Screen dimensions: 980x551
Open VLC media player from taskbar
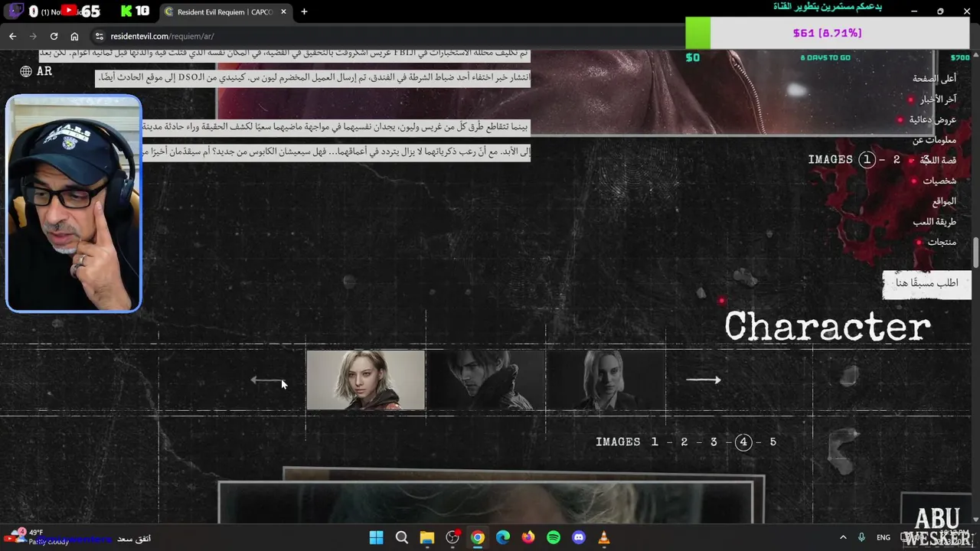click(x=604, y=537)
